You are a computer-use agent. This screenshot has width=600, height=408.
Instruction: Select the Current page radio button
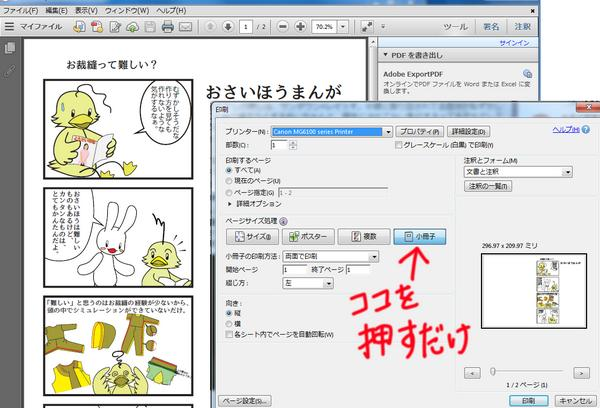229,181
